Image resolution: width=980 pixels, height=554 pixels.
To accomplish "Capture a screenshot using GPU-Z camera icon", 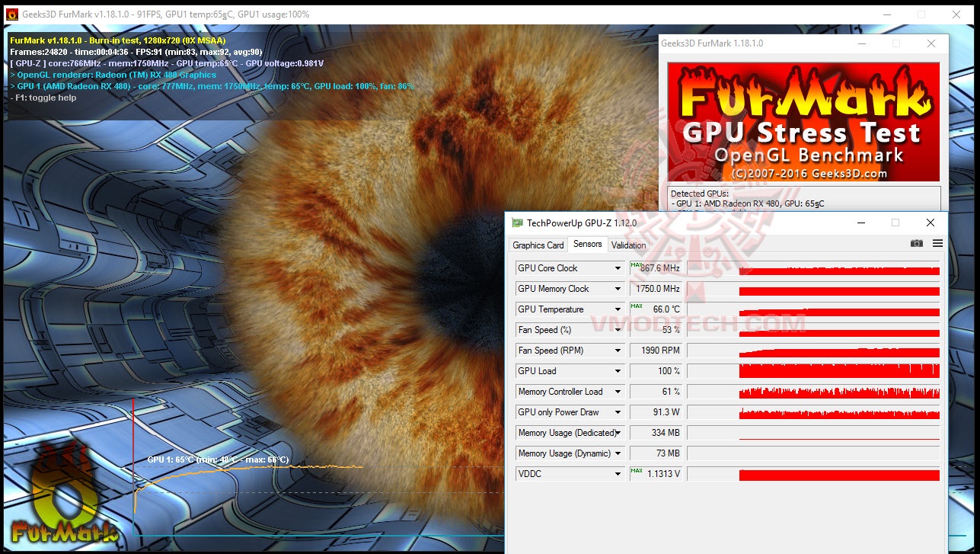I will 917,242.
